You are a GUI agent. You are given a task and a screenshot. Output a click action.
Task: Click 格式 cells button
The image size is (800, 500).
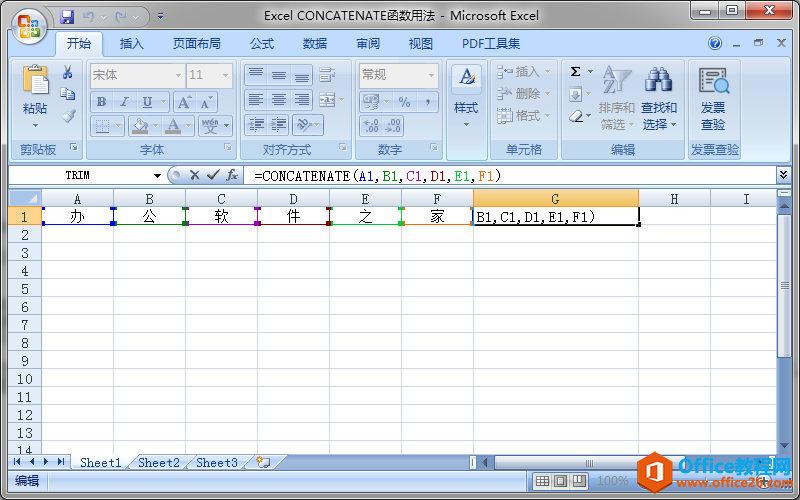(x=524, y=116)
